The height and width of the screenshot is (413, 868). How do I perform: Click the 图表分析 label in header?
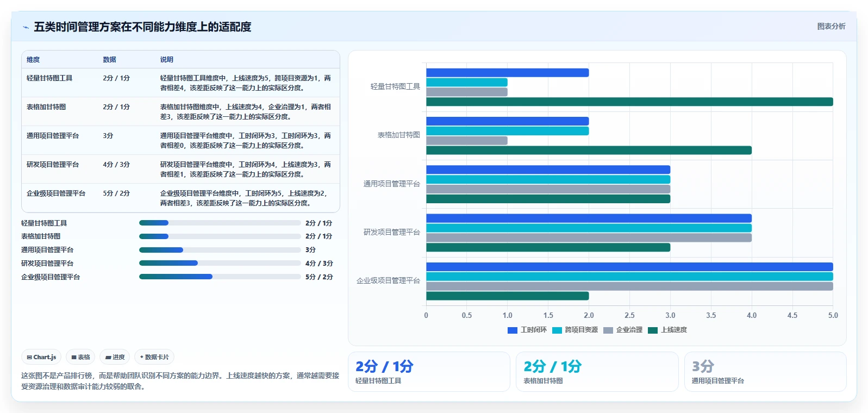[831, 26]
